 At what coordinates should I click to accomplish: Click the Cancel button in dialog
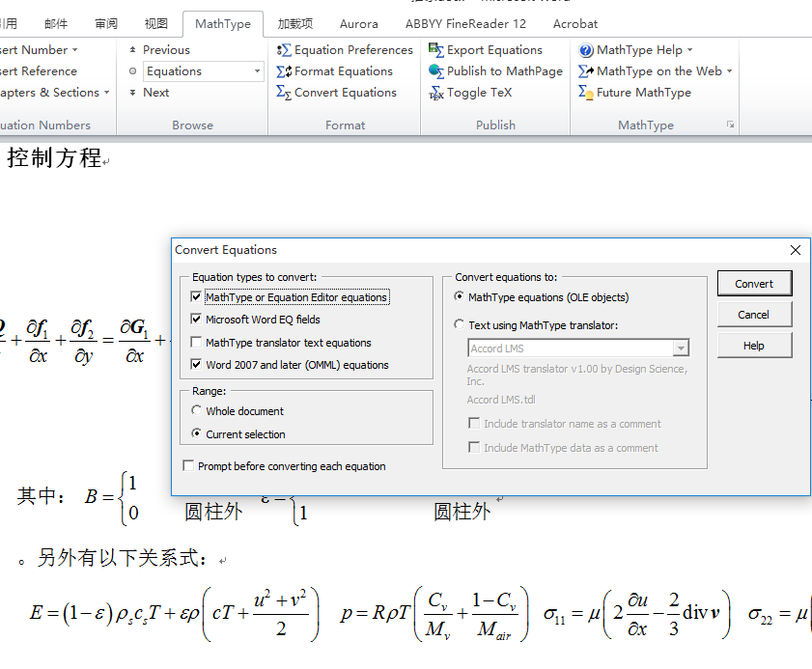[x=753, y=315]
